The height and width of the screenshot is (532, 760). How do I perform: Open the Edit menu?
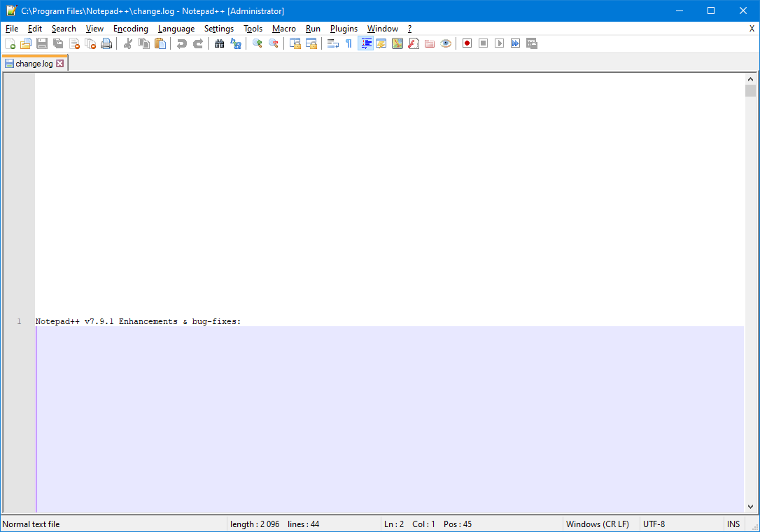click(35, 29)
